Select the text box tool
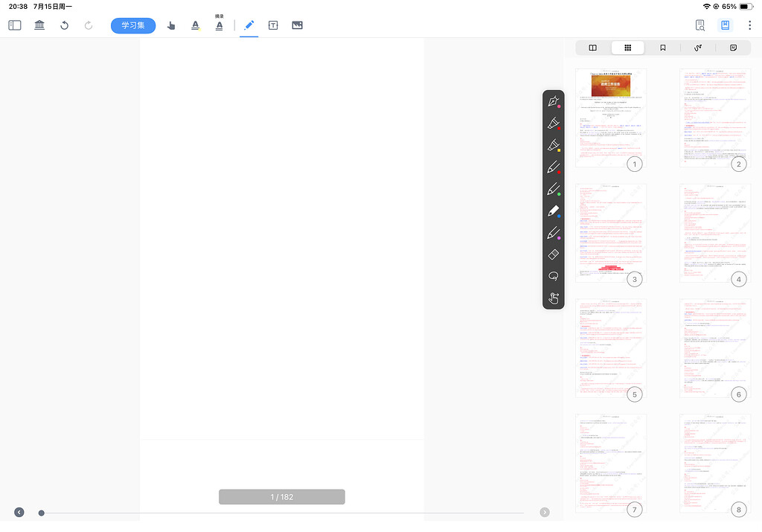The width and height of the screenshot is (762, 532). coord(273,25)
